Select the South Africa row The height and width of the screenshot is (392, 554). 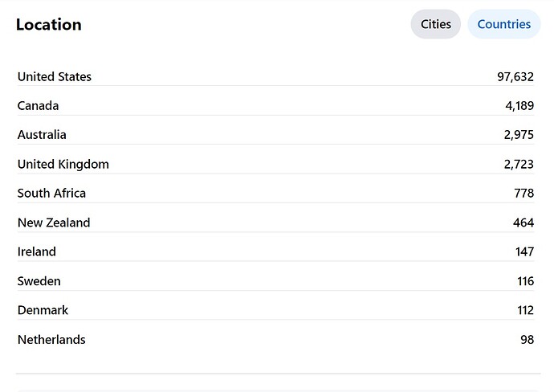point(275,194)
